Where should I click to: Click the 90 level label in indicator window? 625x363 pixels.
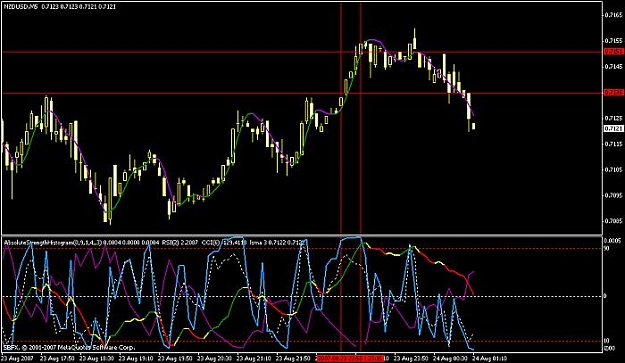(x=607, y=249)
